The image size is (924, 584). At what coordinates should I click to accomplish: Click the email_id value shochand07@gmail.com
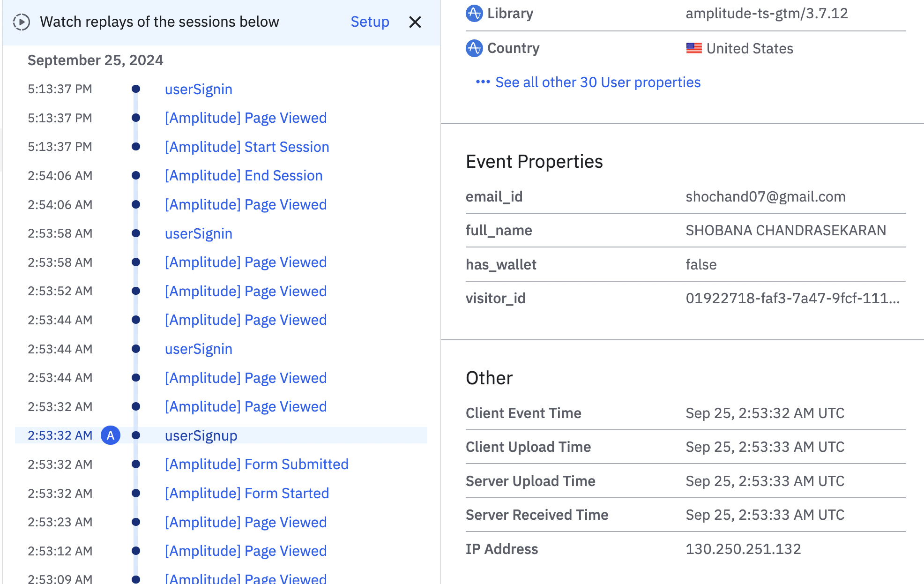click(x=765, y=197)
